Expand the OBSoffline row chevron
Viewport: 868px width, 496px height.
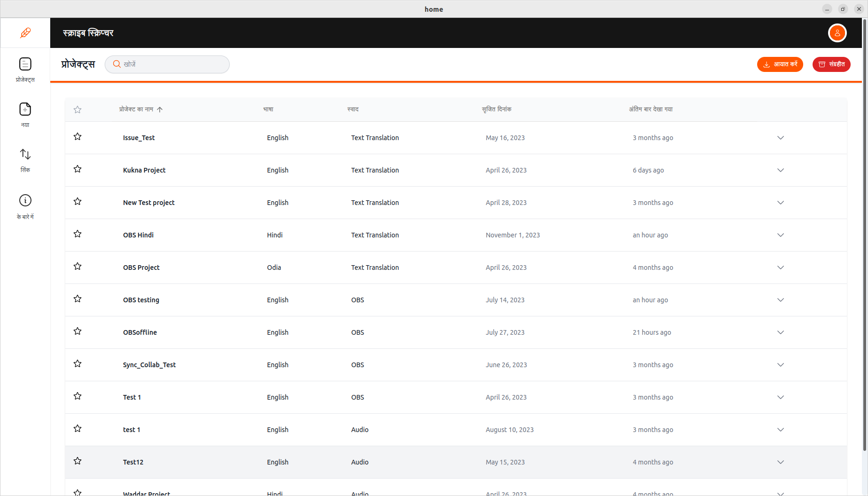click(781, 332)
